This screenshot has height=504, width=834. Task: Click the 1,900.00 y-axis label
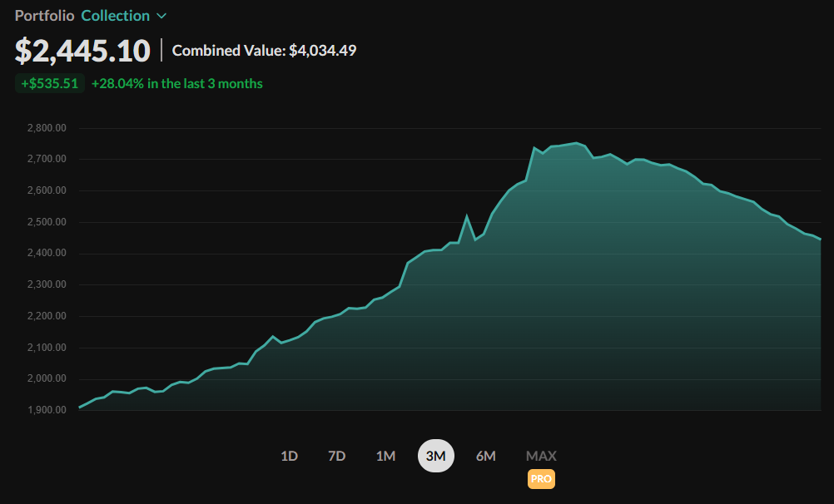pyautogui.click(x=47, y=410)
